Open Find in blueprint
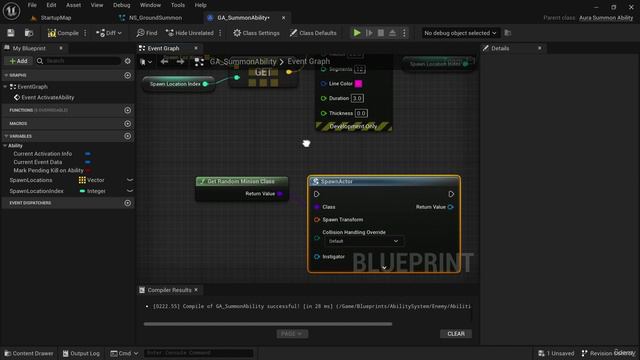This screenshot has width=640, height=360. 147,33
